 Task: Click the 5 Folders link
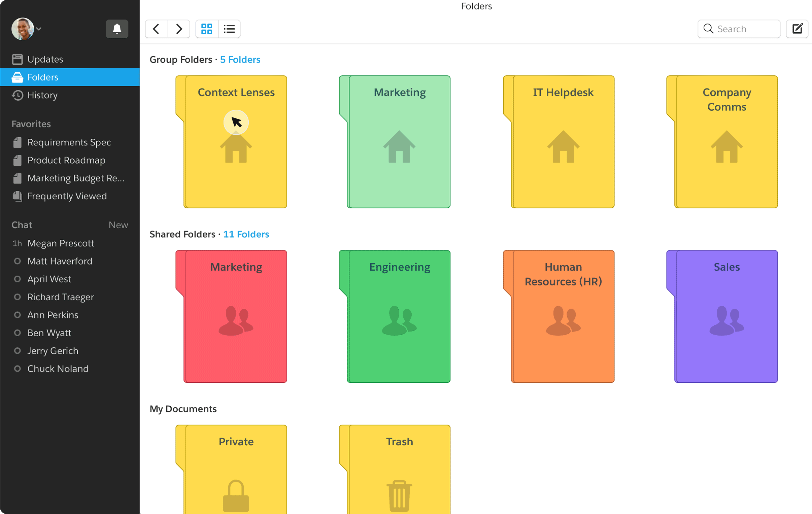click(x=240, y=60)
